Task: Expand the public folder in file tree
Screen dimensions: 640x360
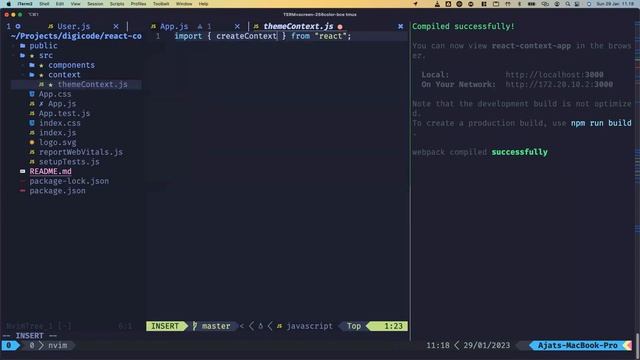Action: click(x=43, y=46)
